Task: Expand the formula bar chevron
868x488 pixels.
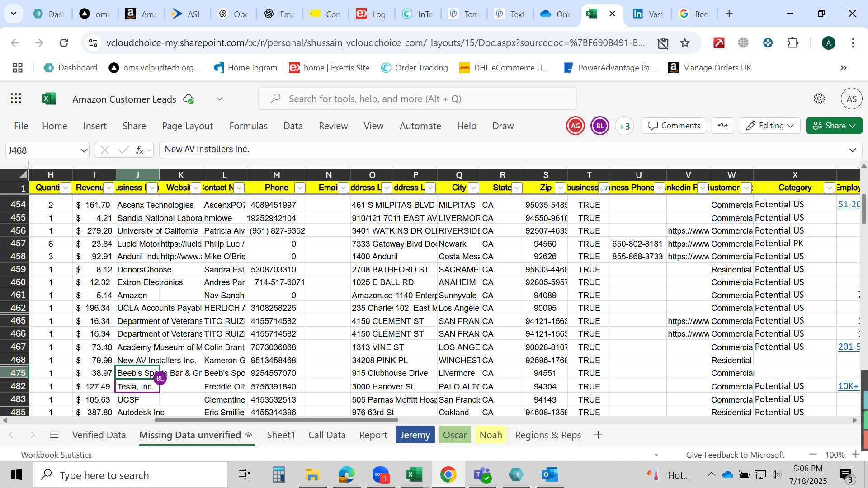Action: tap(853, 150)
